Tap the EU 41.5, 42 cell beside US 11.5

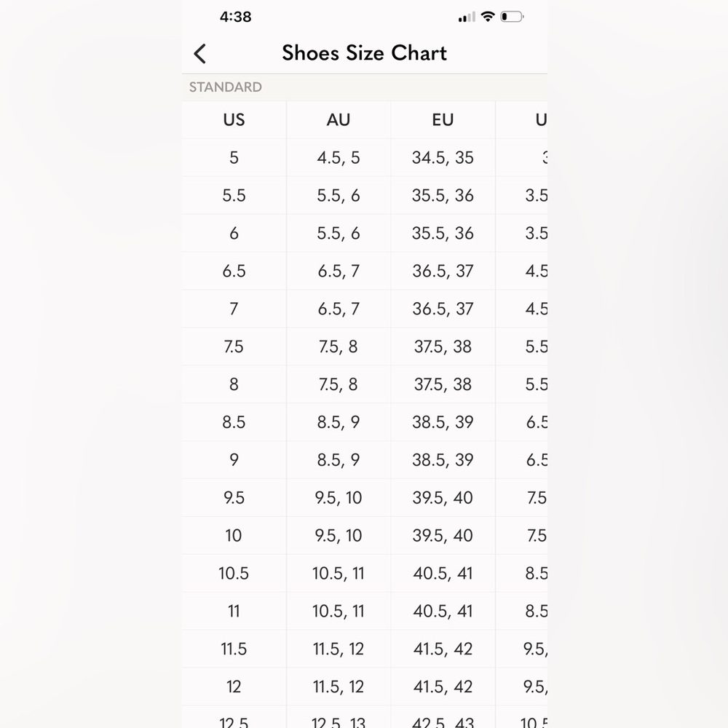click(443, 649)
